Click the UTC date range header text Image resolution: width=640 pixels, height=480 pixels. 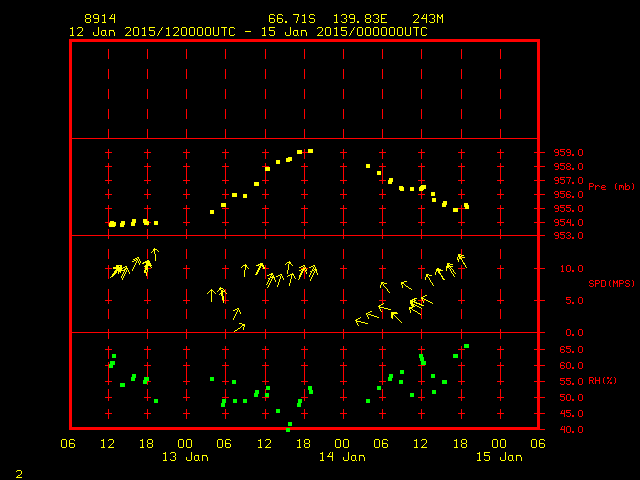[x=248, y=31]
